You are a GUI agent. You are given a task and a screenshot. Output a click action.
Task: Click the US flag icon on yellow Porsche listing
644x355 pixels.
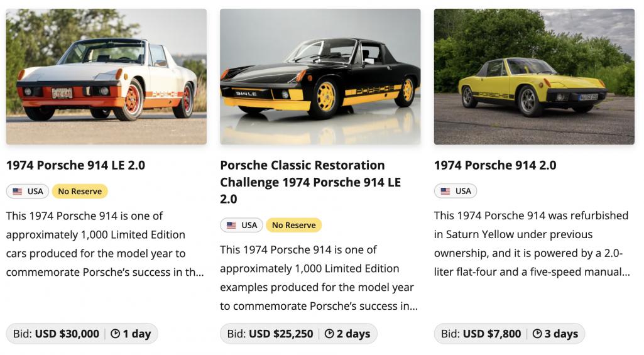(445, 191)
